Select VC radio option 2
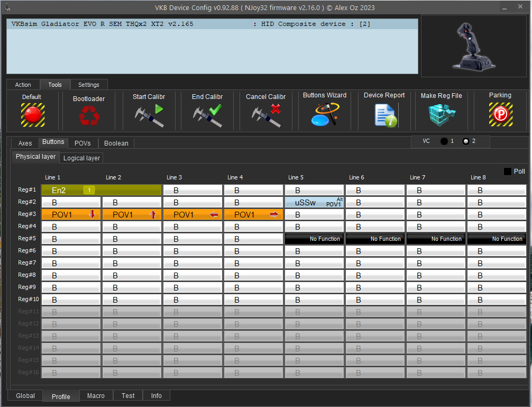The image size is (532, 407). [x=466, y=141]
